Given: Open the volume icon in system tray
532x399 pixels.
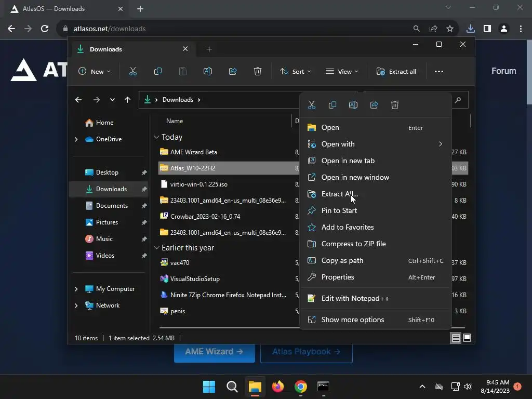Looking at the screenshot, I should [468, 387].
